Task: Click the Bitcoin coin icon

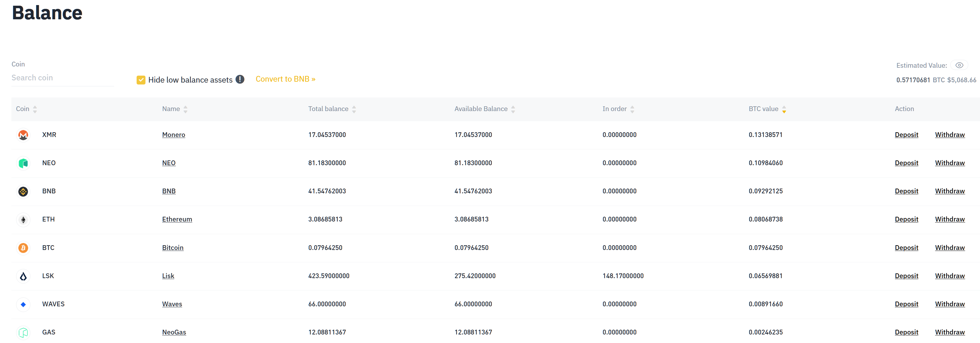Action: click(x=23, y=248)
